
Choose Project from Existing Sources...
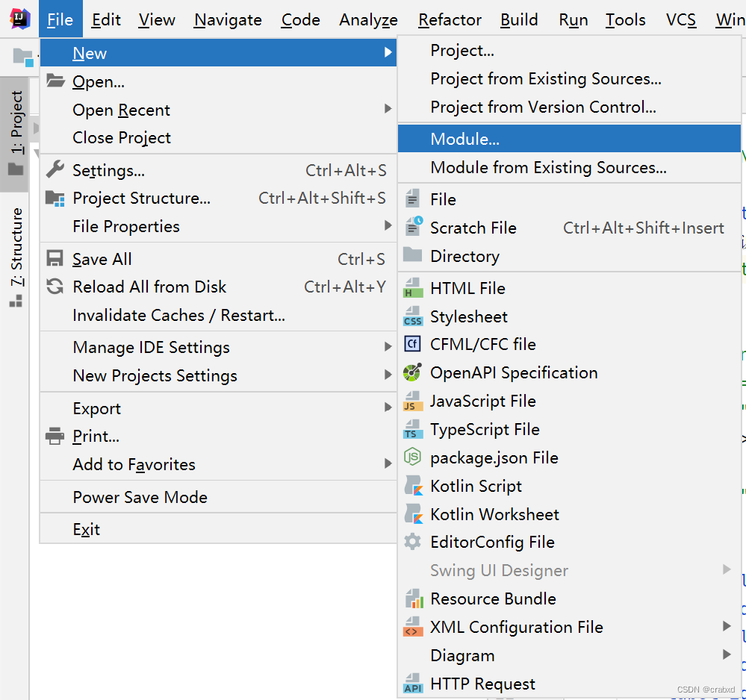coord(569,78)
